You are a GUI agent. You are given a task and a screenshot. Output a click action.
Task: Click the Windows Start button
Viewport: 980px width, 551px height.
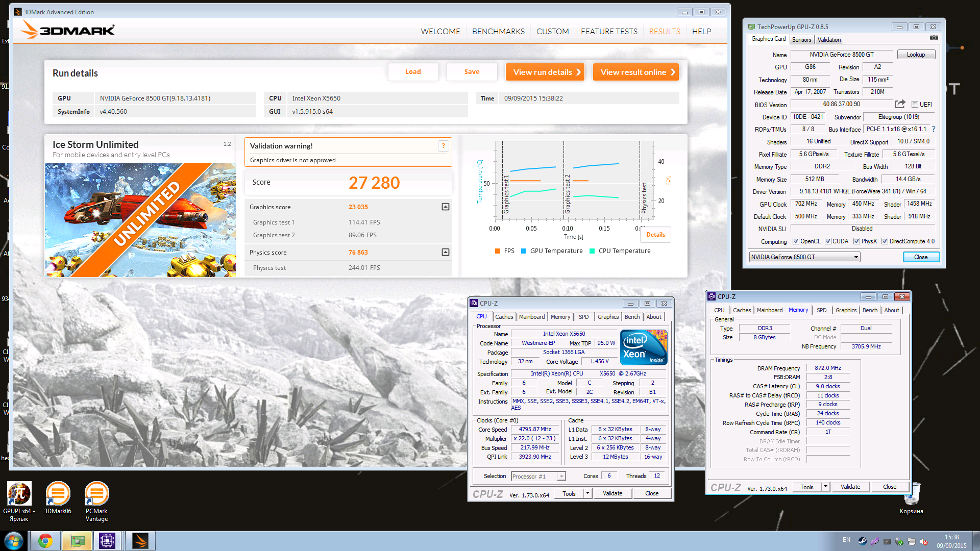14,541
